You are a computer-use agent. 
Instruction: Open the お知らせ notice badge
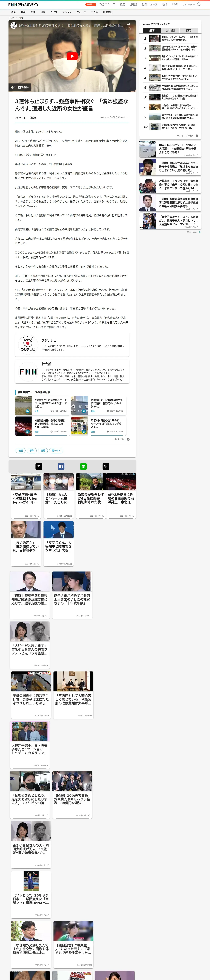pos(91,5)
